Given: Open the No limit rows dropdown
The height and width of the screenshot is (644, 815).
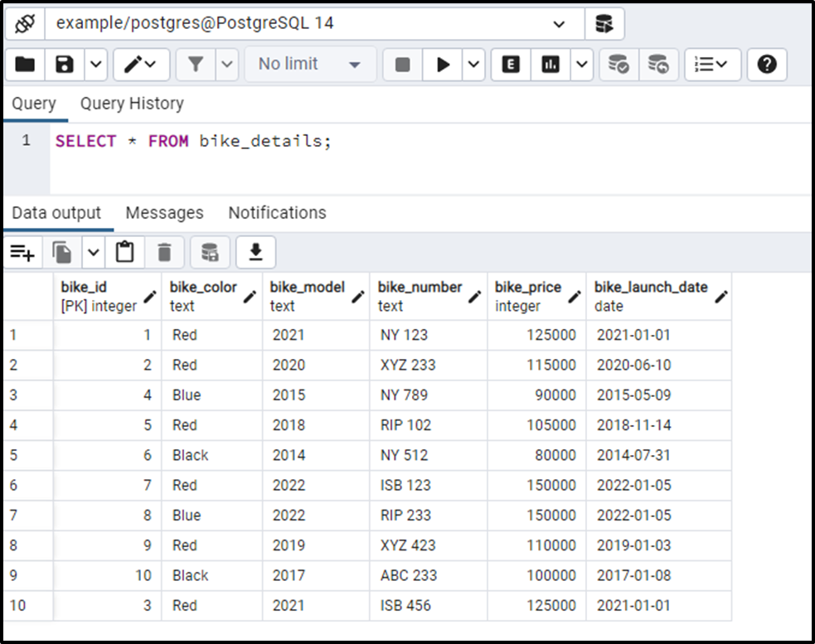Looking at the screenshot, I should pyautogui.click(x=310, y=65).
